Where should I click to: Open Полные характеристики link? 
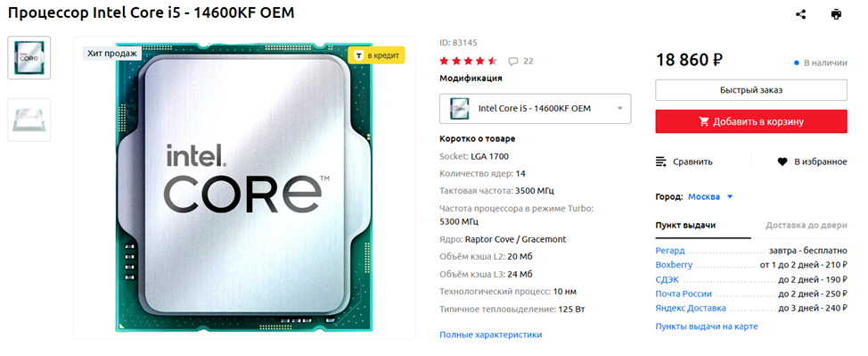tap(490, 335)
